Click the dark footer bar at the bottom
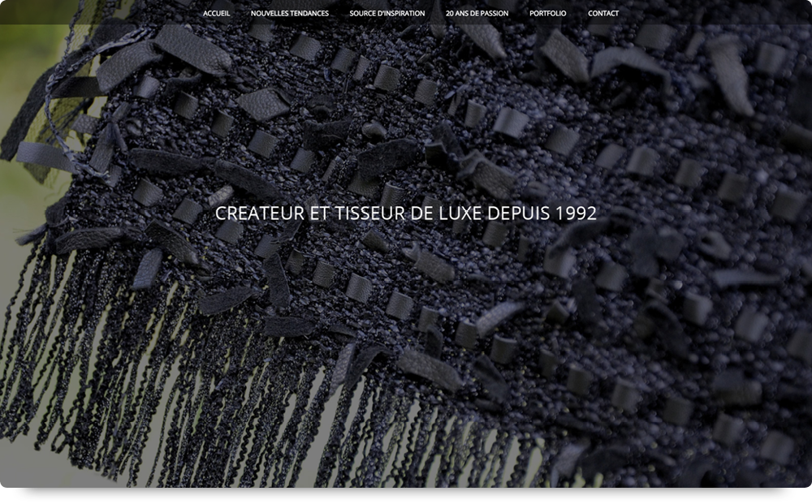The width and height of the screenshot is (812, 504). click(x=406, y=494)
